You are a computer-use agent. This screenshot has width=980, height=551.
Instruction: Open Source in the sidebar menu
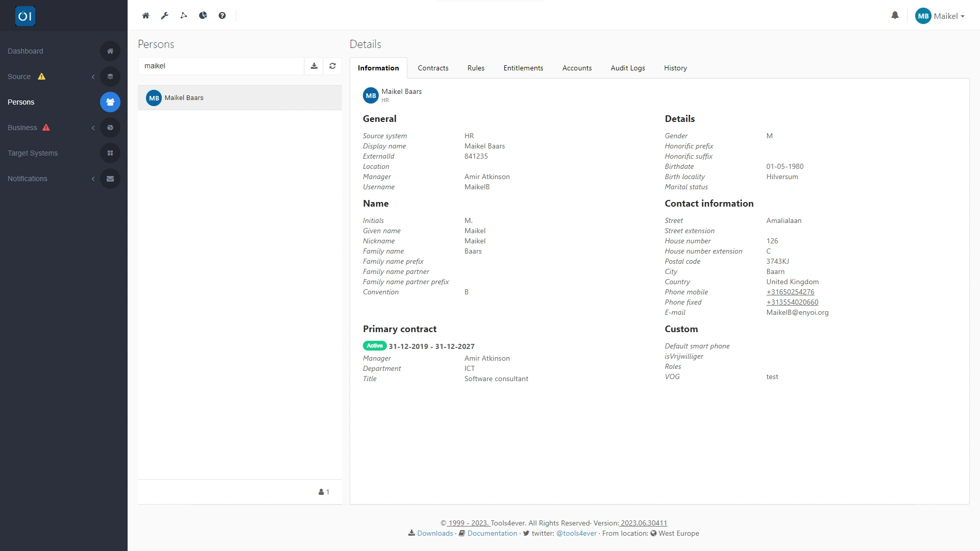coord(19,77)
